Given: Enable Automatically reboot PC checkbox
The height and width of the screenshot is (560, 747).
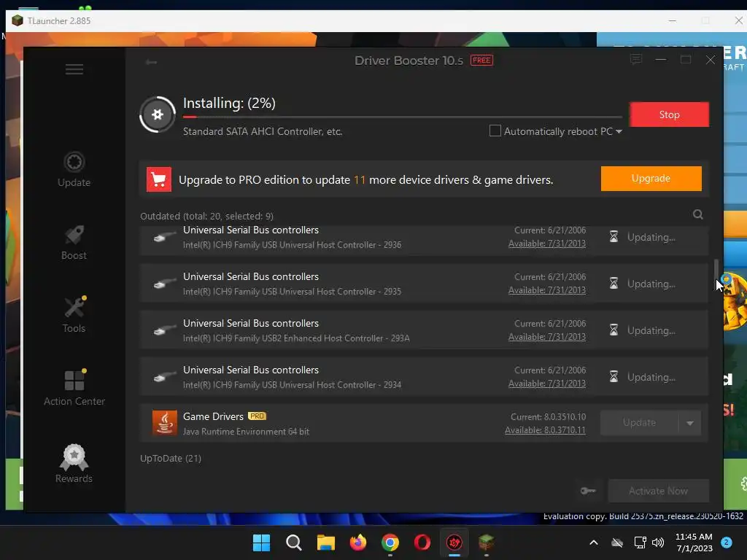Looking at the screenshot, I should (x=495, y=131).
